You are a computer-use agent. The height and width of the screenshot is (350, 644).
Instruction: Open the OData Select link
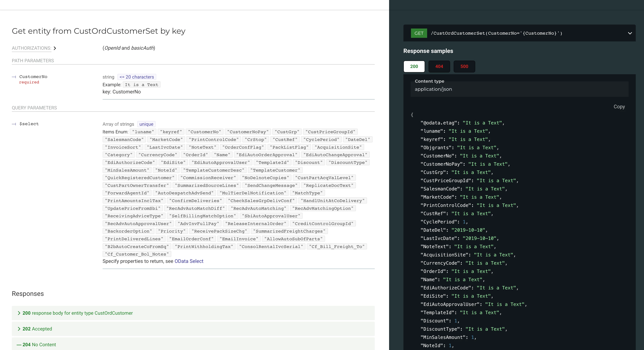click(x=189, y=261)
